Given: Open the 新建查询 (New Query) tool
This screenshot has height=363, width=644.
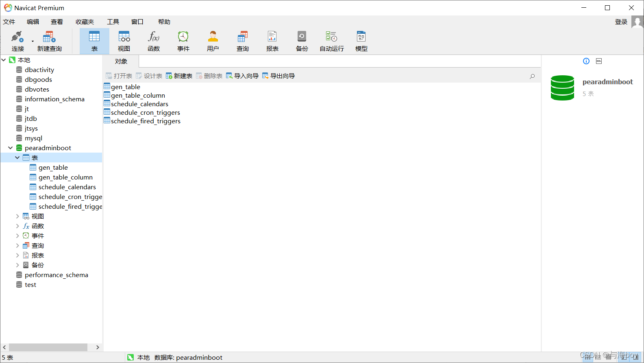Looking at the screenshot, I should pyautogui.click(x=49, y=41).
